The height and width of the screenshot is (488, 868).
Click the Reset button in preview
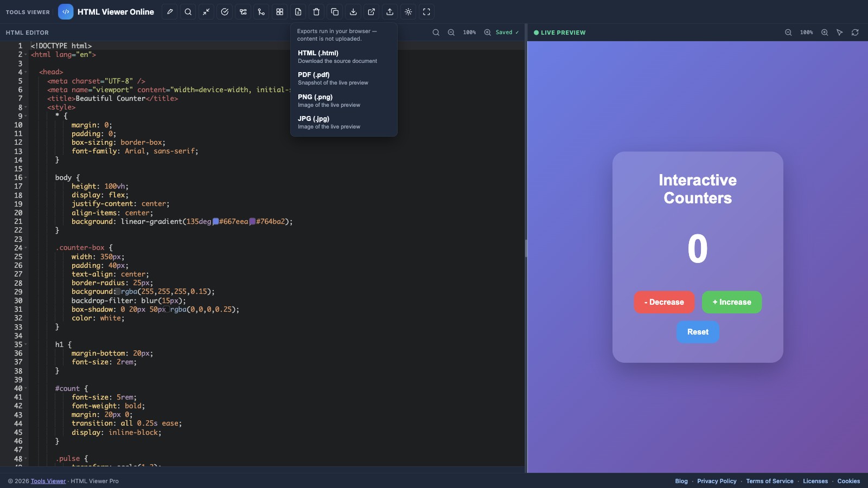[x=698, y=332]
